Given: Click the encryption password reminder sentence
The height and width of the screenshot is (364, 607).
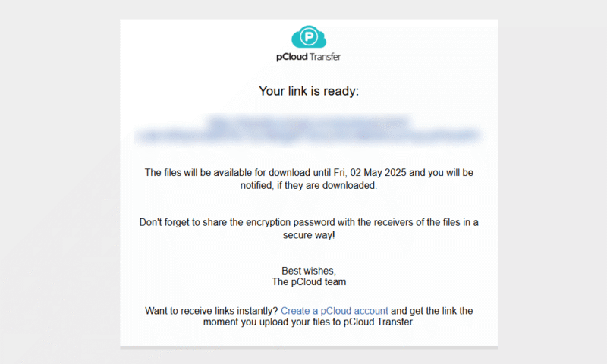Looking at the screenshot, I should click(309, 228).
